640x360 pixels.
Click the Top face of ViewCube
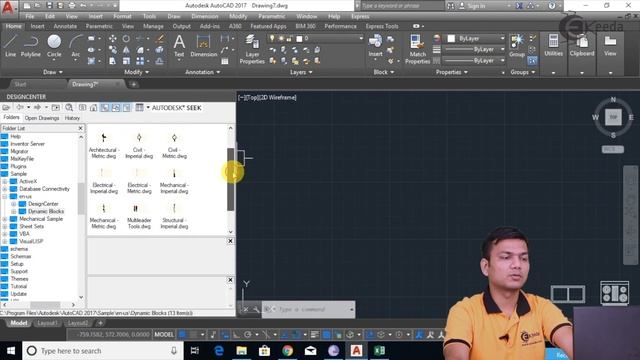pyautogui.click(x=613, y=118)
